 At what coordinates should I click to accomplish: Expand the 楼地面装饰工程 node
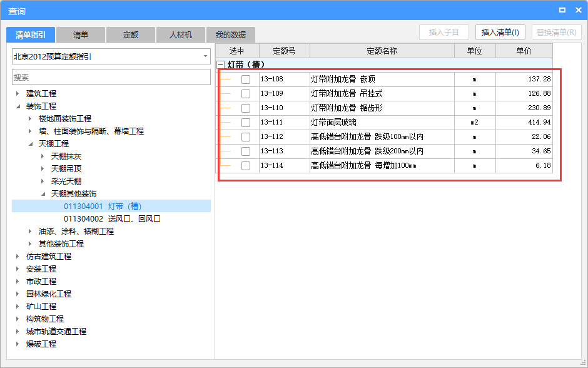(30, 118)
